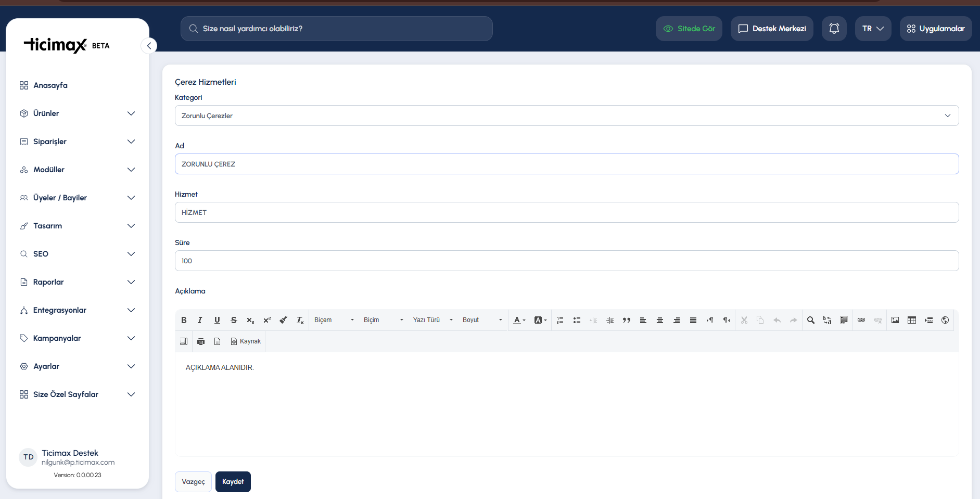
Task: Insert a table in the editor
Action: click(912, 320)
